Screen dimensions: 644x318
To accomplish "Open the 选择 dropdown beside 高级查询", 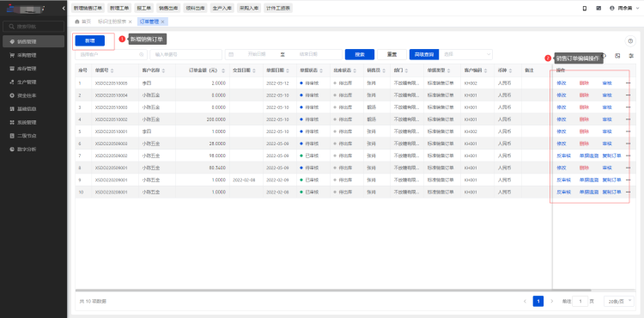I will [465, 54].
